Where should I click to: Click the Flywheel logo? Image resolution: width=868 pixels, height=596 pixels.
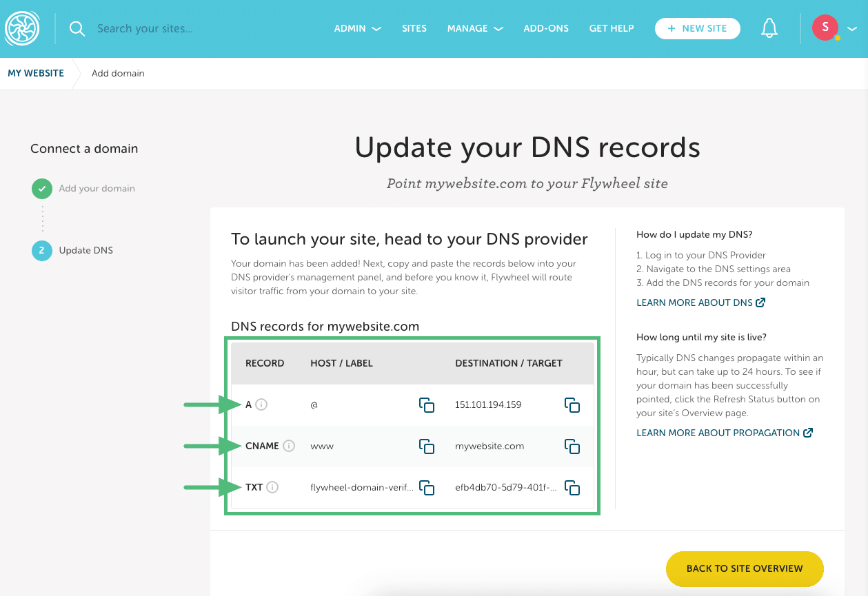(22, 28)
